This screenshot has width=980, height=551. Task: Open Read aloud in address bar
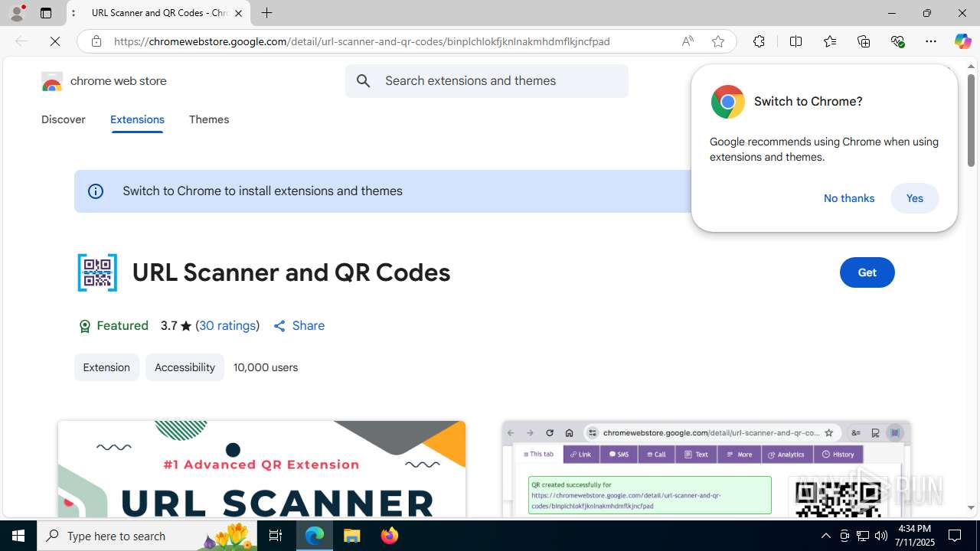point(688,41)
